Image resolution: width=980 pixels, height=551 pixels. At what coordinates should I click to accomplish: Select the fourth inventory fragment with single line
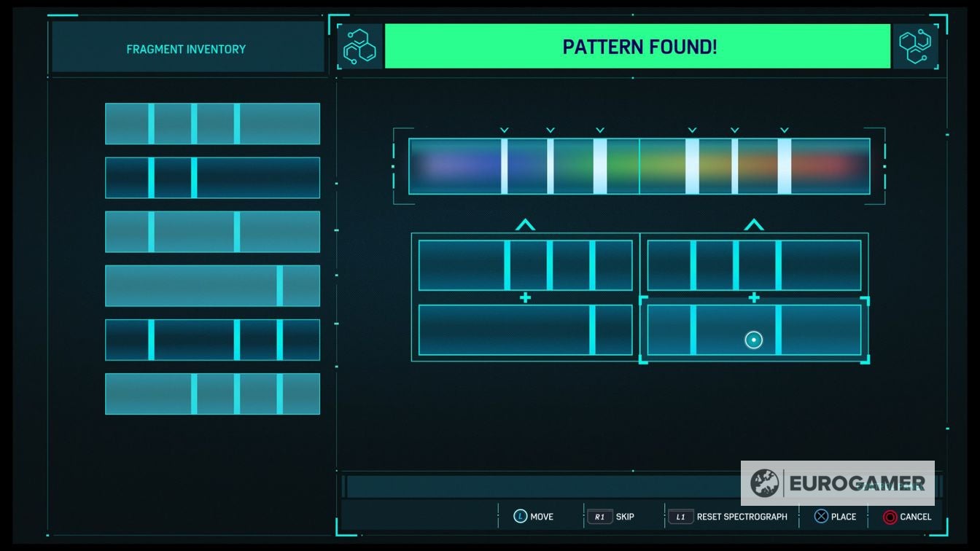(x=212, y=286)
